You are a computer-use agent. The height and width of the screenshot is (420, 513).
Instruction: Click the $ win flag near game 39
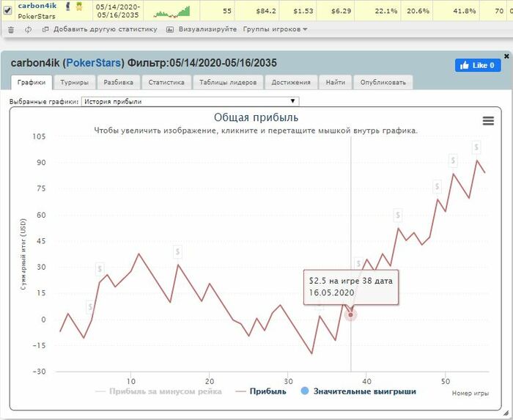tap(358, 263)
